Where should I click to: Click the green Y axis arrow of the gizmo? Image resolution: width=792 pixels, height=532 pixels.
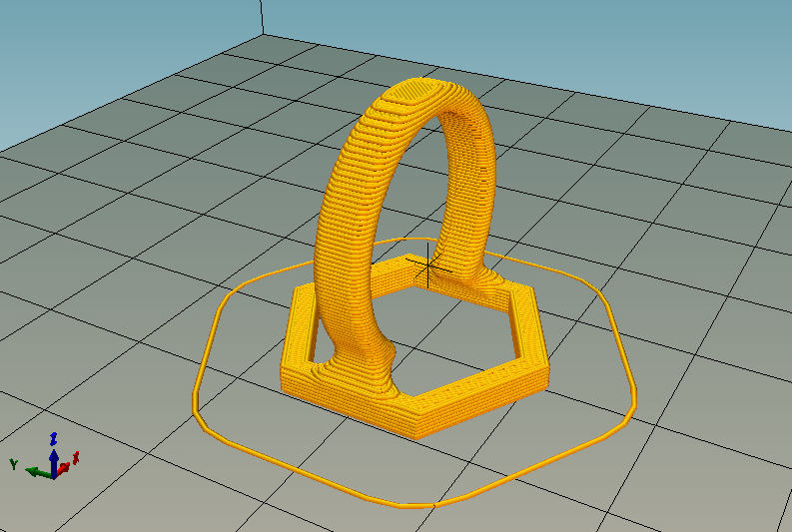coord(38,472)
